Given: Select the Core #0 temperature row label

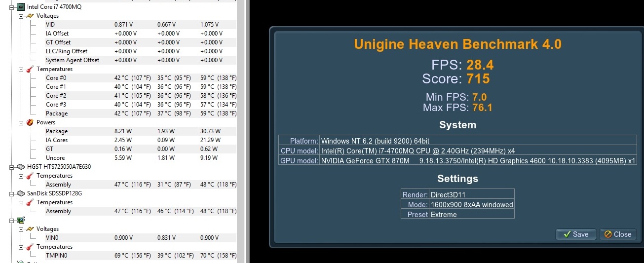Looking at the screenshot, I should pyautogui.click(x=56, y=78).
